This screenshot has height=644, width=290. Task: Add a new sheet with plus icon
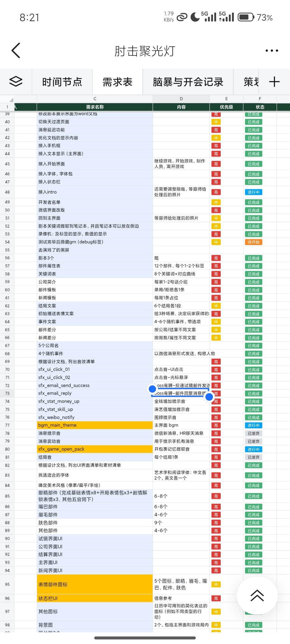coord(274,82)
